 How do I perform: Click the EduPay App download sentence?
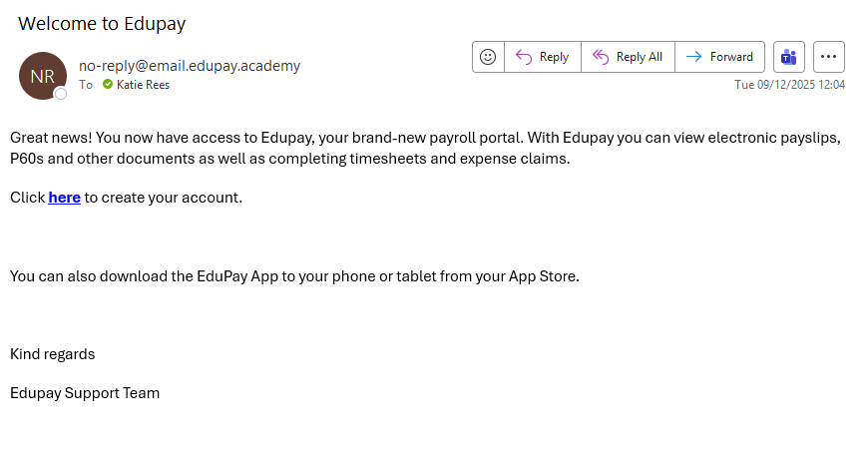[294, 275]
